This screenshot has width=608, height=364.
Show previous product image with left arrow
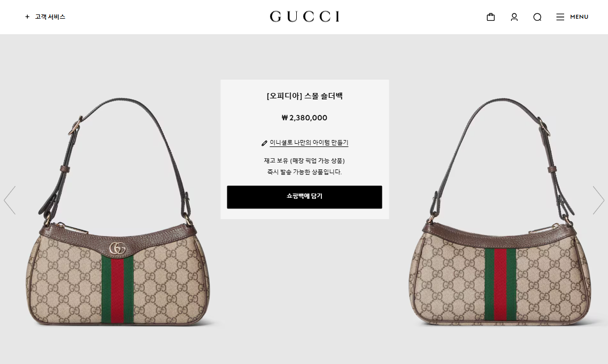coord(10,200)
